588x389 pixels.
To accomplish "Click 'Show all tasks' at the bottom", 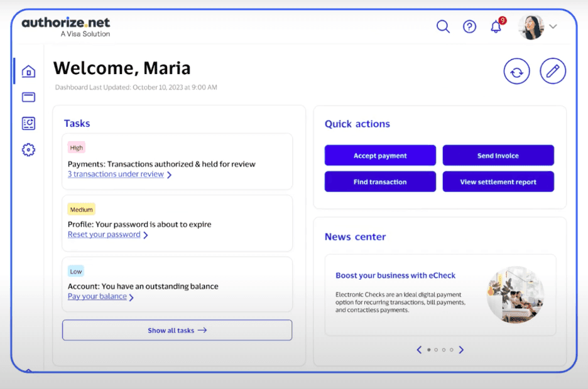I will (x=177, y=330).
